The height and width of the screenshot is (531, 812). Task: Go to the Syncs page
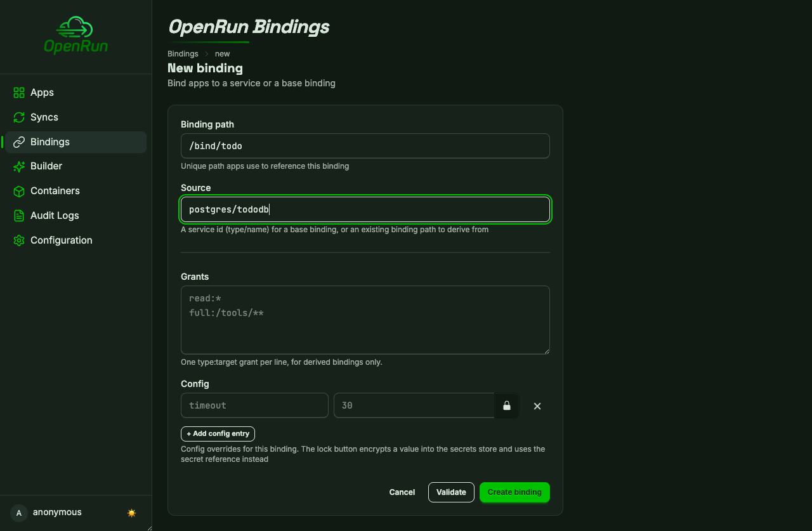pos(75,117)
